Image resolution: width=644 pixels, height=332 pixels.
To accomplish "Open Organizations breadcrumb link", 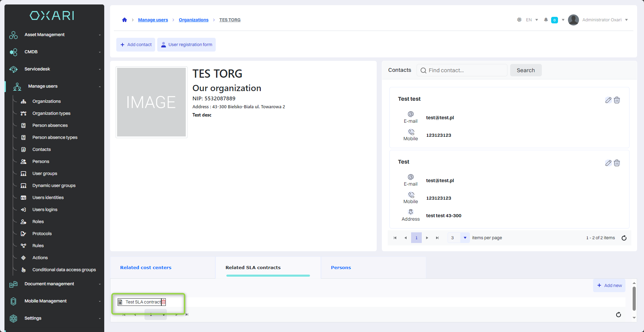I will click(194, 20).
